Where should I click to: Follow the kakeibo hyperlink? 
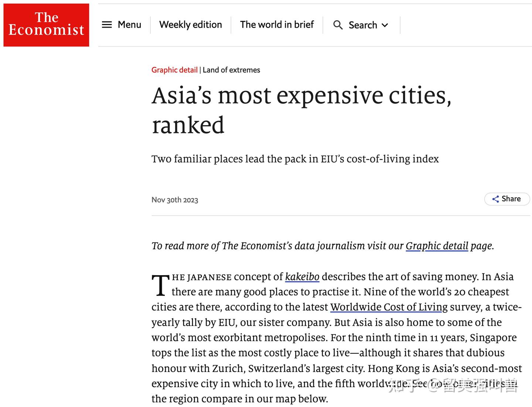(302, 277)
